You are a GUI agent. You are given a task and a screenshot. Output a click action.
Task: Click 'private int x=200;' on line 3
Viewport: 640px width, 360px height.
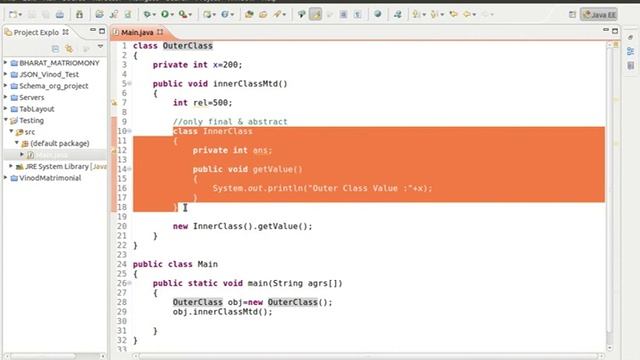[x=198, y=65]
